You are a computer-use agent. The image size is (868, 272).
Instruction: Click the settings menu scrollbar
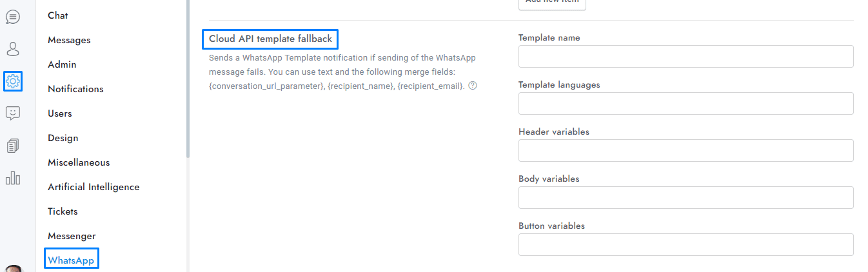click(x=188, y=77)
